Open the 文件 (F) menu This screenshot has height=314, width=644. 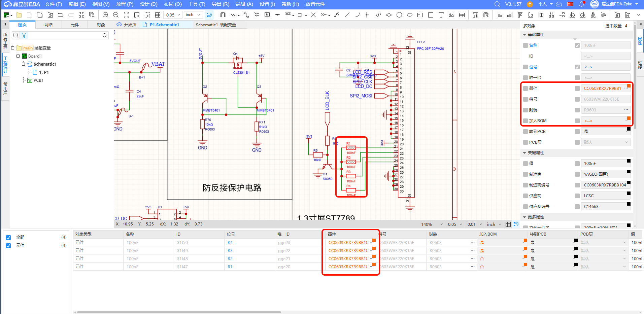pos(54,4)
